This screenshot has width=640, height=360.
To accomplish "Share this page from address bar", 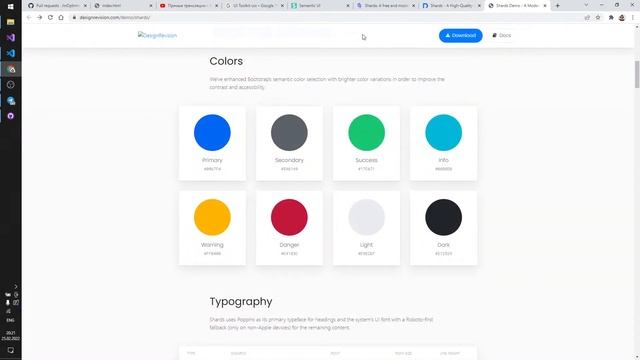I will tap(587, 18).
